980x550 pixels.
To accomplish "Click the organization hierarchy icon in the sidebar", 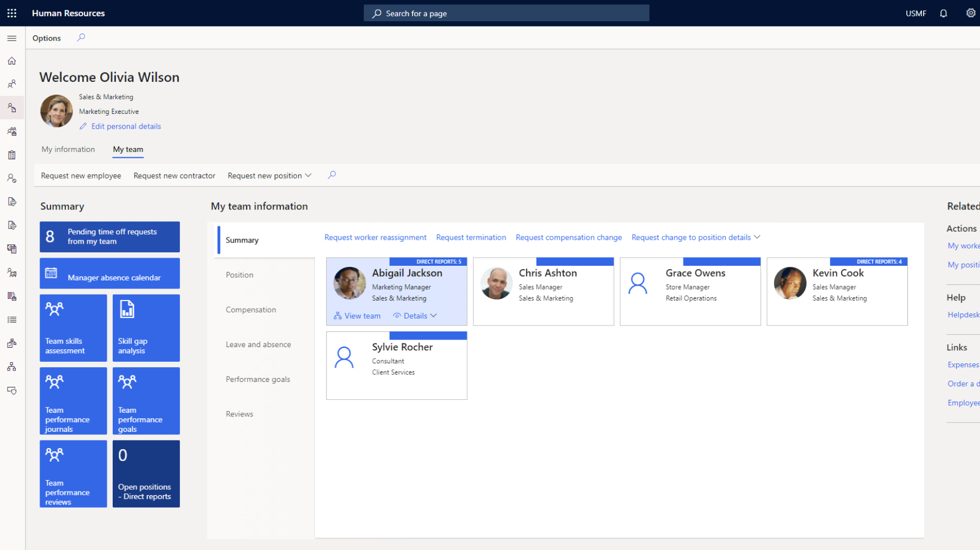I will pyautogui.click(x=12, y=366).
